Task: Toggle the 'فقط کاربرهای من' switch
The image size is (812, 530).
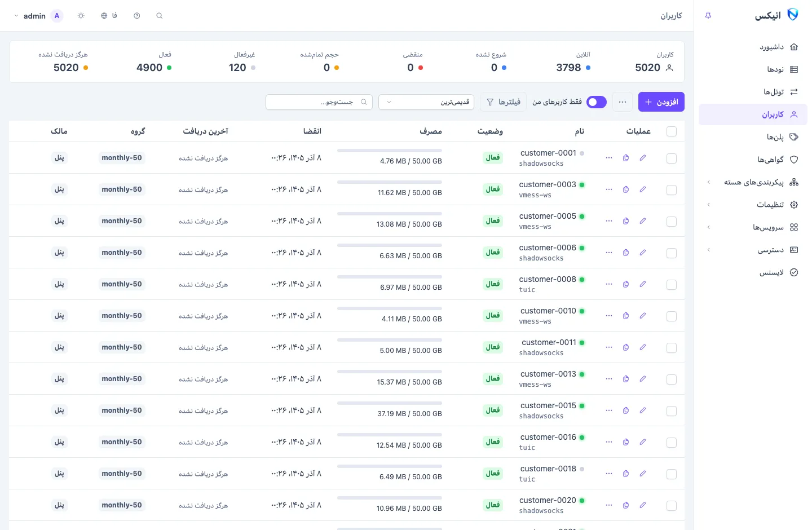Action: click(597, 102)
